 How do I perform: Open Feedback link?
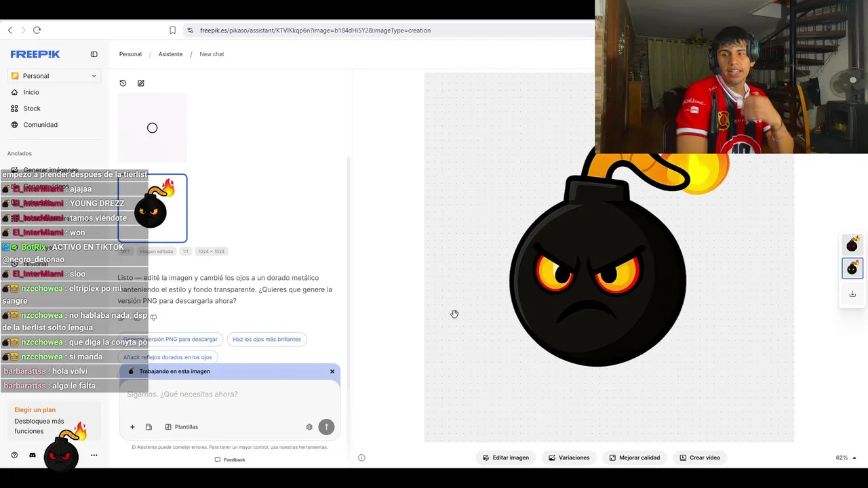coord(230,460)
